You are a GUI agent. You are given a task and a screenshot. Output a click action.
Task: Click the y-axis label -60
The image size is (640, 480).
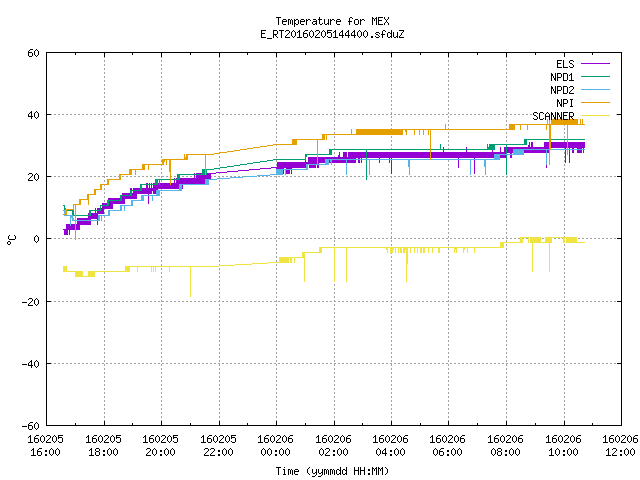pyautogui.click(x=31, y=426)
